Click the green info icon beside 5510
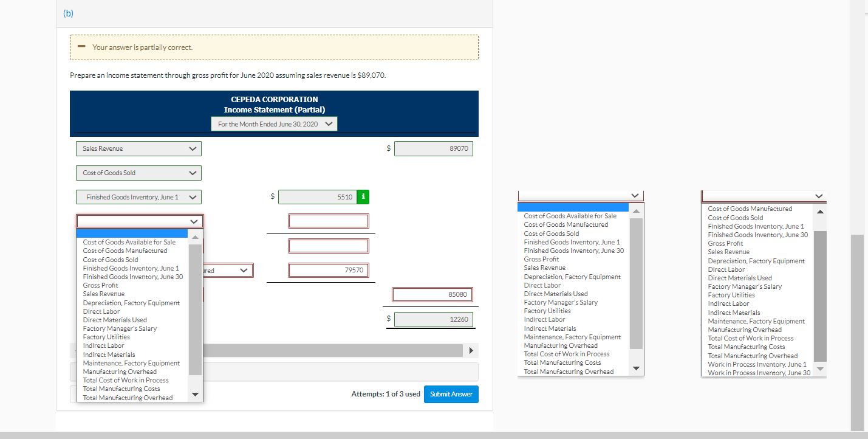 click(362, 196)
